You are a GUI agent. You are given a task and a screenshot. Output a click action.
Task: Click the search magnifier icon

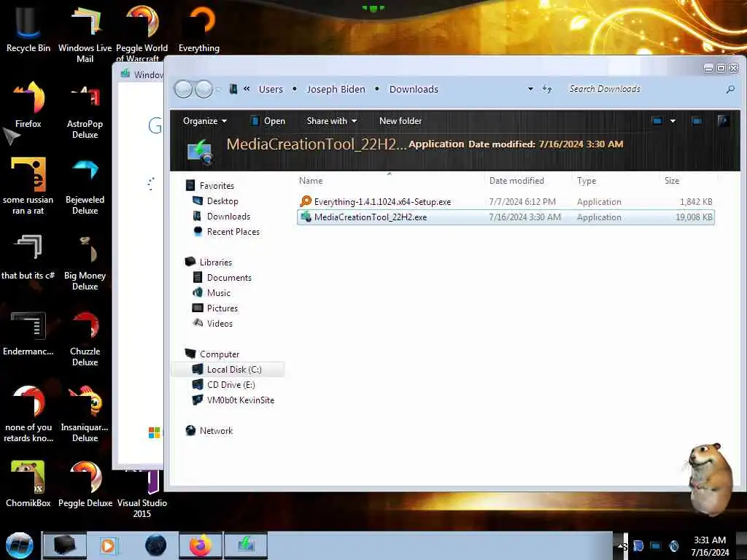click(729, 89)
